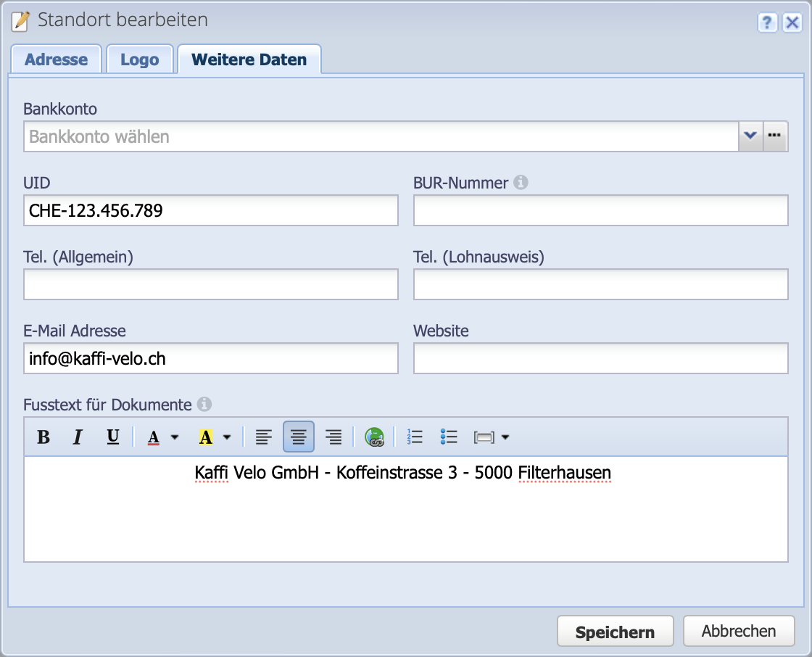Create a numbered list in the footer

point(414,437)
